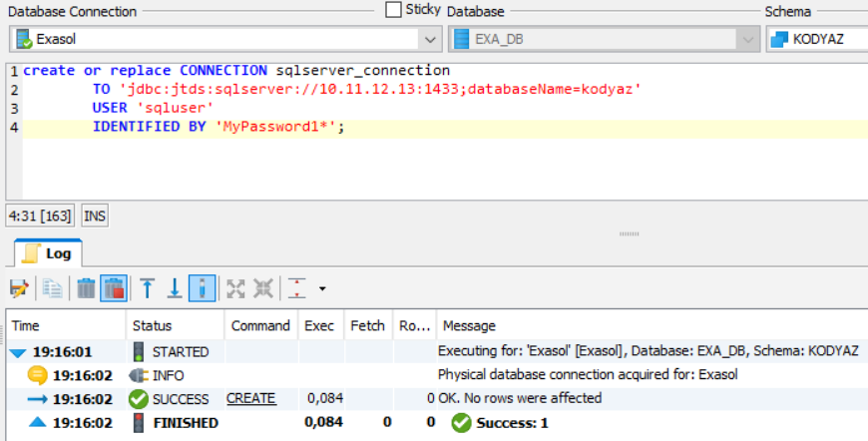Click the save log icon in toolbar

click(x=19, y=288)
